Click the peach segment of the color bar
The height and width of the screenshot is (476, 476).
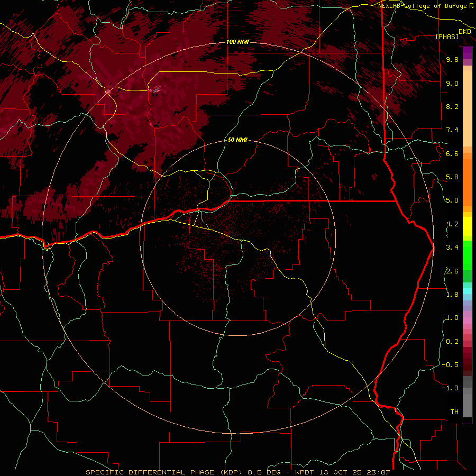pos(467,108)
